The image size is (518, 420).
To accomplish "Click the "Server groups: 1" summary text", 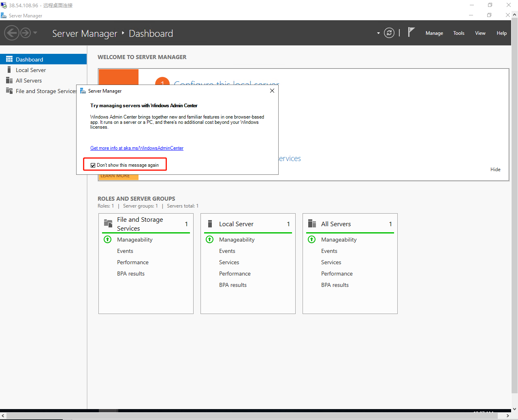I will [x=141, y=206].
